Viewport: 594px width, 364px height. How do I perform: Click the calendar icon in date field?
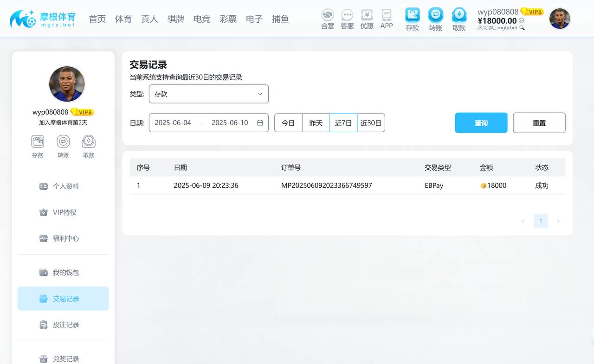pos(260,123)
